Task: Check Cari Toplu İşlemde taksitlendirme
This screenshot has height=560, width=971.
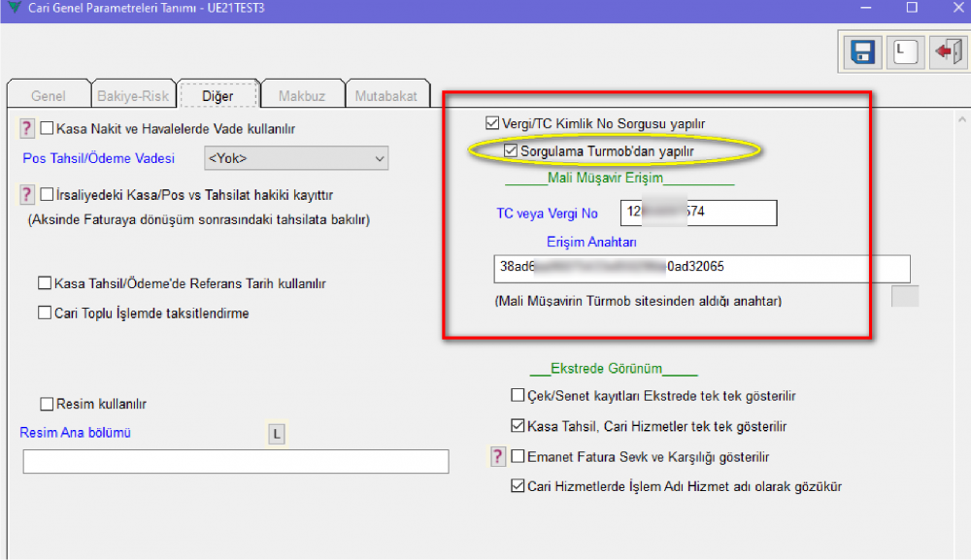Action: pos(45,313)
